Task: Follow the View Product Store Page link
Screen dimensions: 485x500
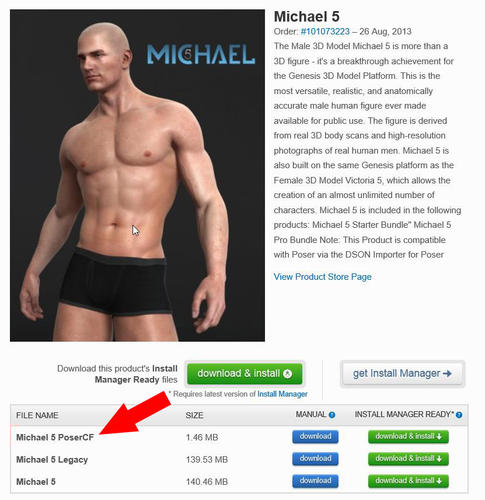Action: (x=322, y=277)
